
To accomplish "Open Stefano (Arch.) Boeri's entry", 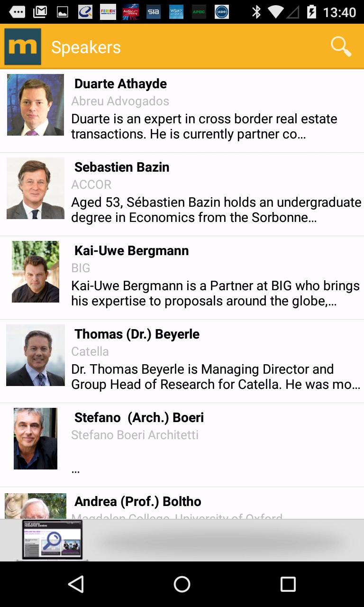I will 139,417.
